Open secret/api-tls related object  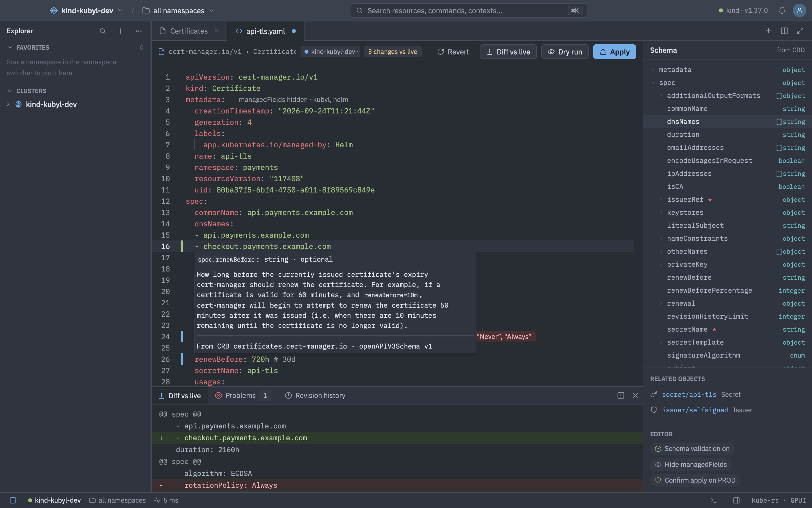[x=689, y=395]
